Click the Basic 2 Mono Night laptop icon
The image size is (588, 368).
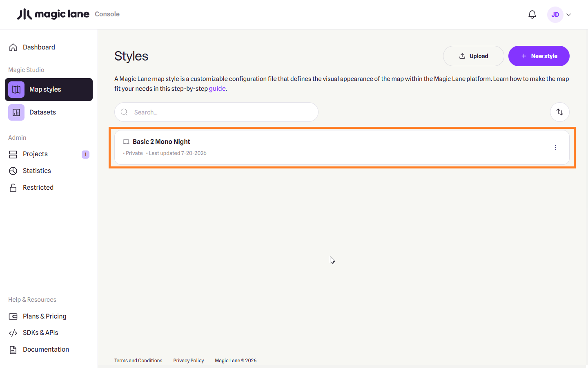tap(126, 142)
